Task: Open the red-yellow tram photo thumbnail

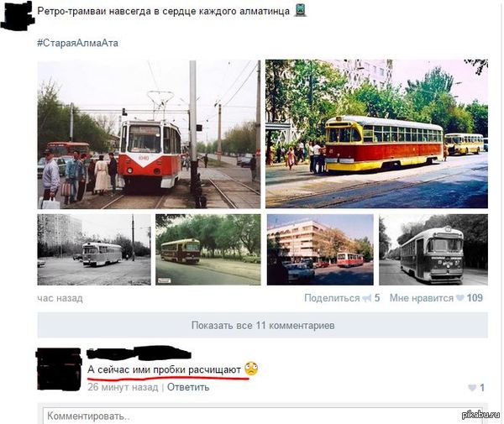Action: tap(376, 134)
